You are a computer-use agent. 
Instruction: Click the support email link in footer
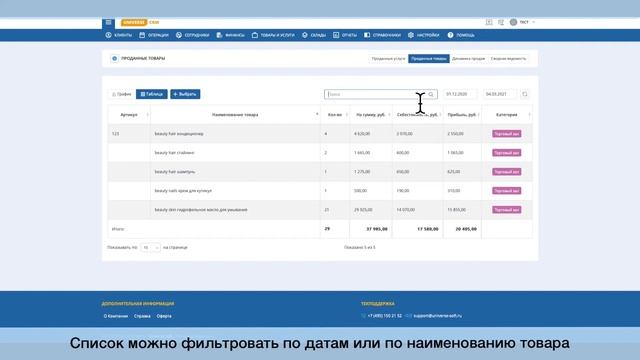tap(438, 316)
